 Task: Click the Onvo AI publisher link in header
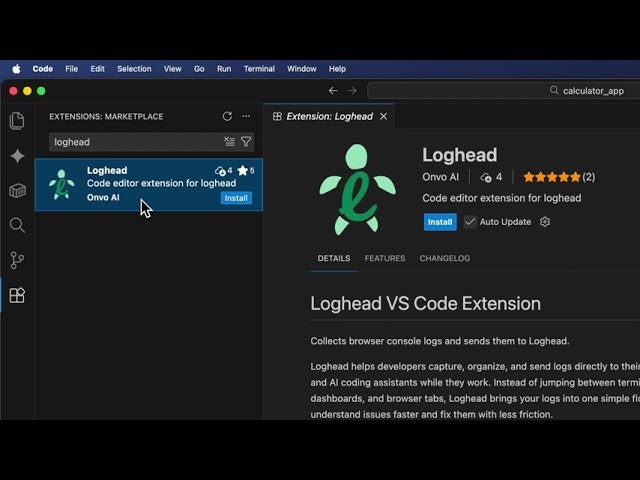pos(440,177)
